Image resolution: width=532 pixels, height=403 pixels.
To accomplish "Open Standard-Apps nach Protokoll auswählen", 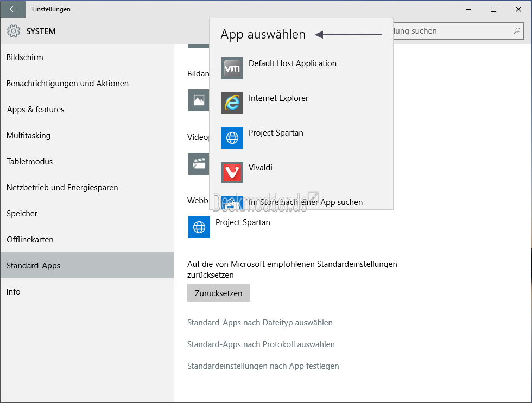I will tap(261, 344).
